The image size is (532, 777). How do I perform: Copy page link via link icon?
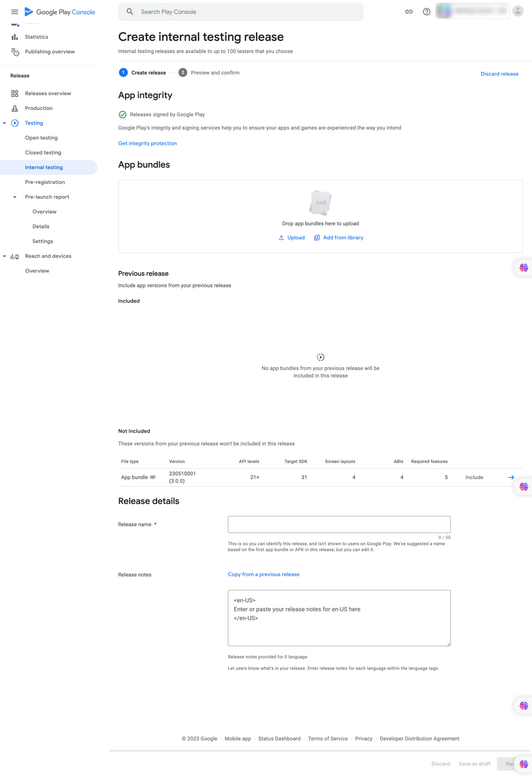[409, 12]
